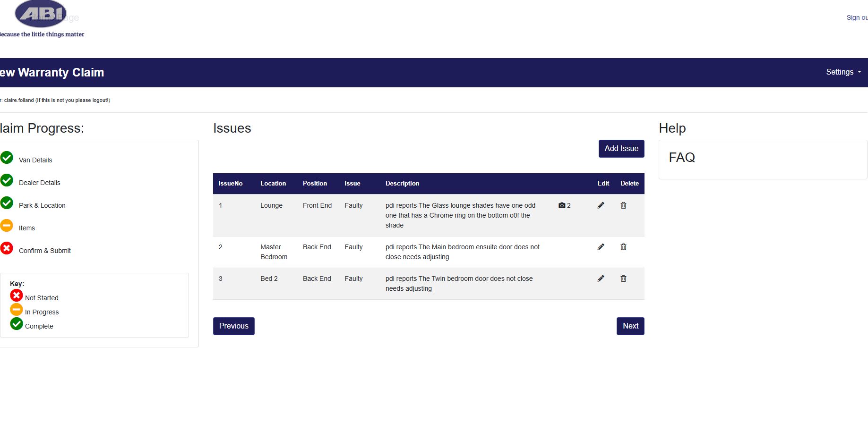
Task: Click orange in-progress icon beside Items
Action: (x=7, y=225)
